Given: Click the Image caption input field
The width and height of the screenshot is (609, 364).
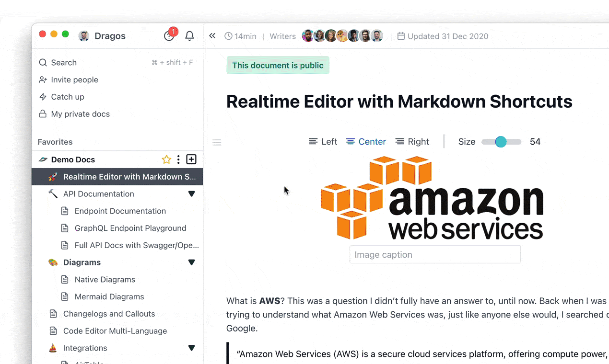Looking at the screenshot, I should pos(434,254).
